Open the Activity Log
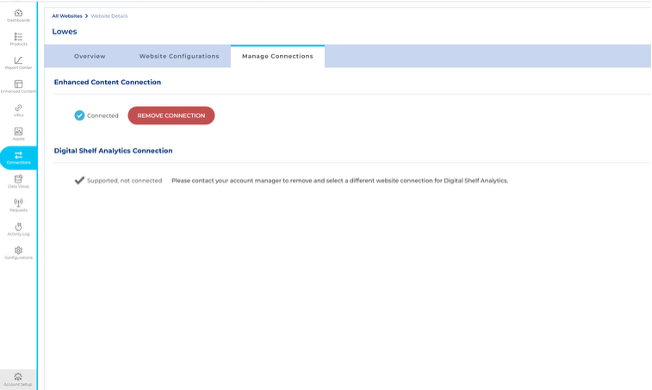652x390 pixels. click(x=18, y=229)
